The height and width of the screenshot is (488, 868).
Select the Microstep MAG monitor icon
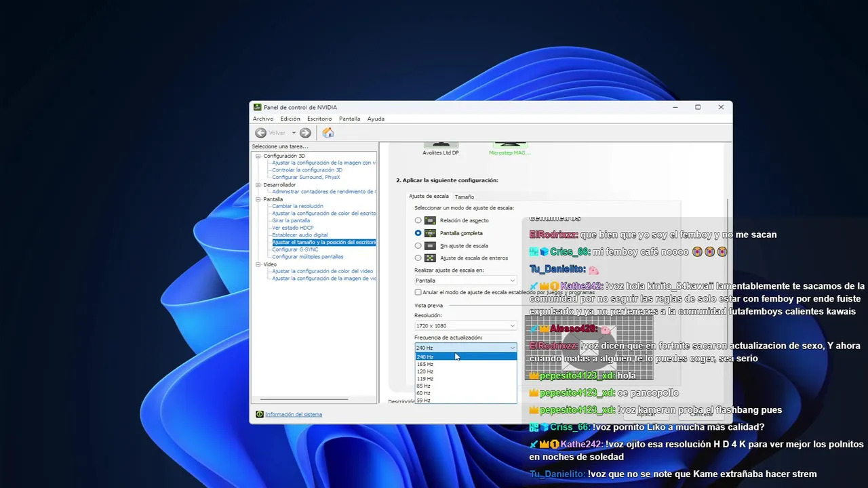click(510, 144)
